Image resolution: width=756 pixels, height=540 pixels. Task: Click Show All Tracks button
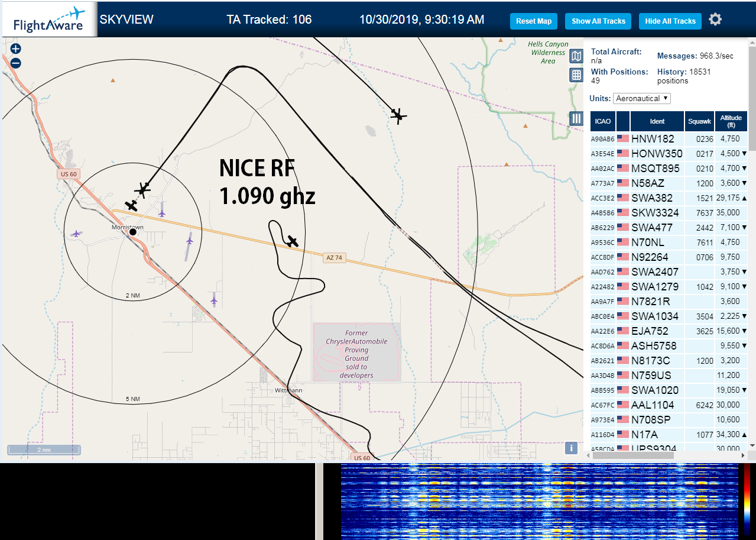click(598, 21)
